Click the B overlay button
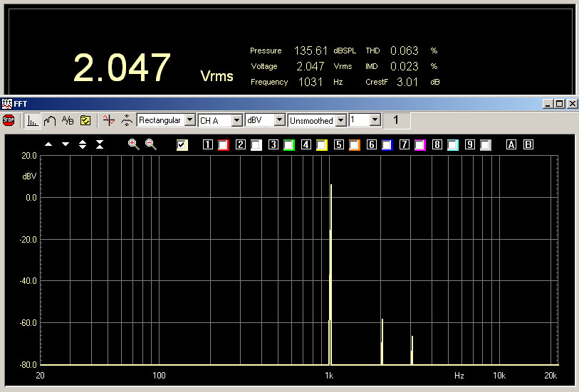Image resolution: width=579 pixels, height=392 pixels. [528, 145]
